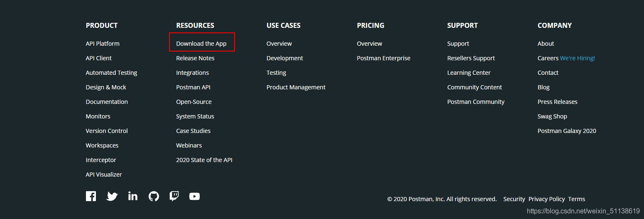Open the Press Releases link
The height and width of the screenshot is (219, 644).
[x=558, y=102]
